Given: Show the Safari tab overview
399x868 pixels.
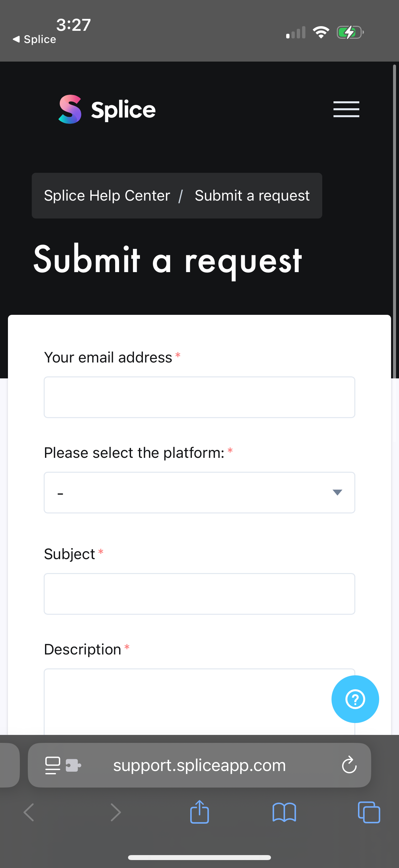Looking at the screenshot, I should coord(369,812).
